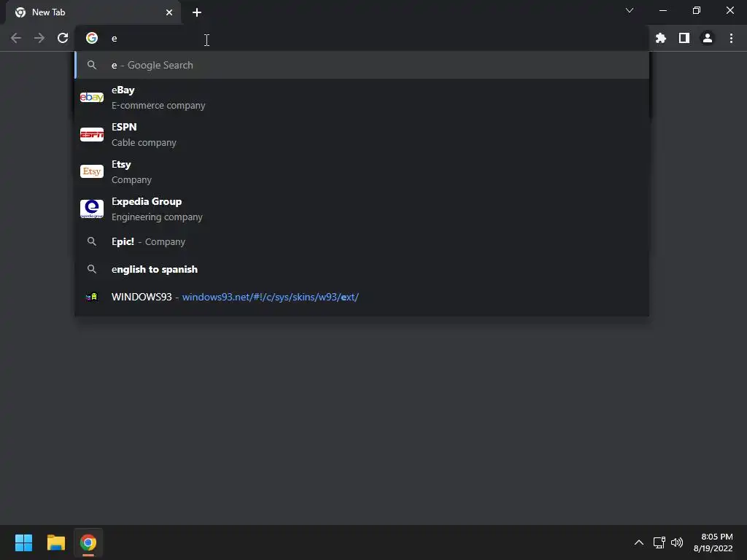Open a new tab with plus button
747x560 pixels.
(197, 12)
